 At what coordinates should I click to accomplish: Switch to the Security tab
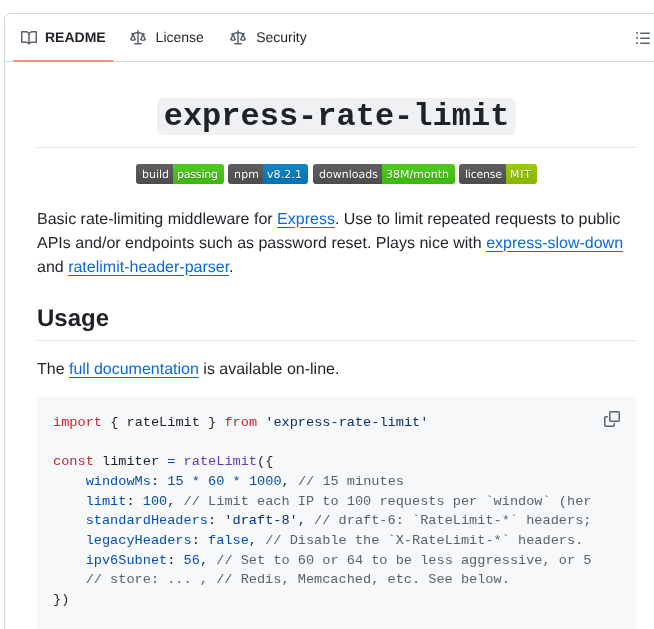[268, 38]
